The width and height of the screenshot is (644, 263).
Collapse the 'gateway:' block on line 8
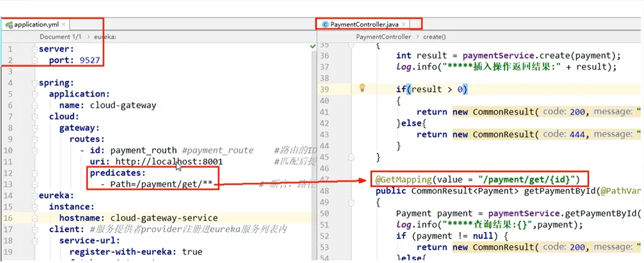coord(35,128)
